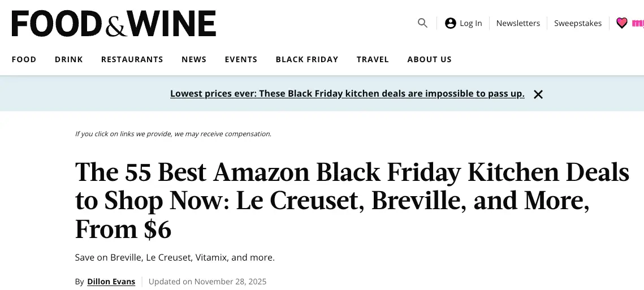Open the lowest prices ever banner link

[347, 94]
